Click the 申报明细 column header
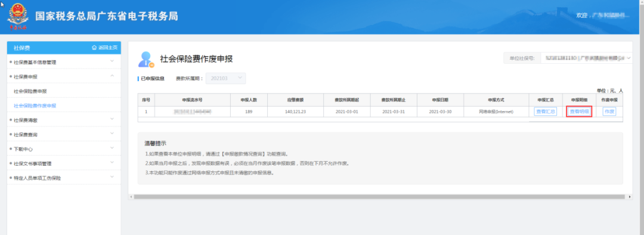Viewport: 644px width, 235px height. (x=579, y=100)
